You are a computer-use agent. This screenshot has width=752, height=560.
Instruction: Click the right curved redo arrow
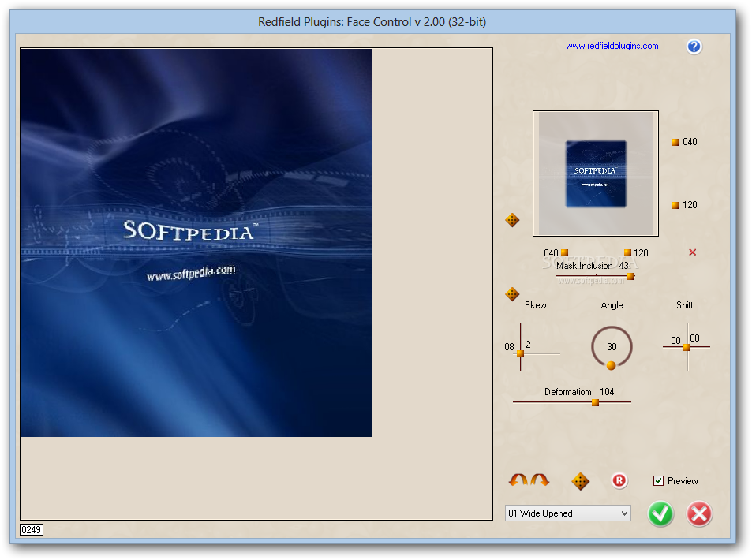coord(540,480)
